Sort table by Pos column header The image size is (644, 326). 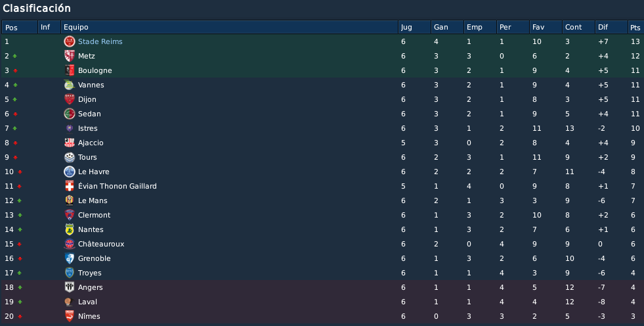[x=19, y=27]
